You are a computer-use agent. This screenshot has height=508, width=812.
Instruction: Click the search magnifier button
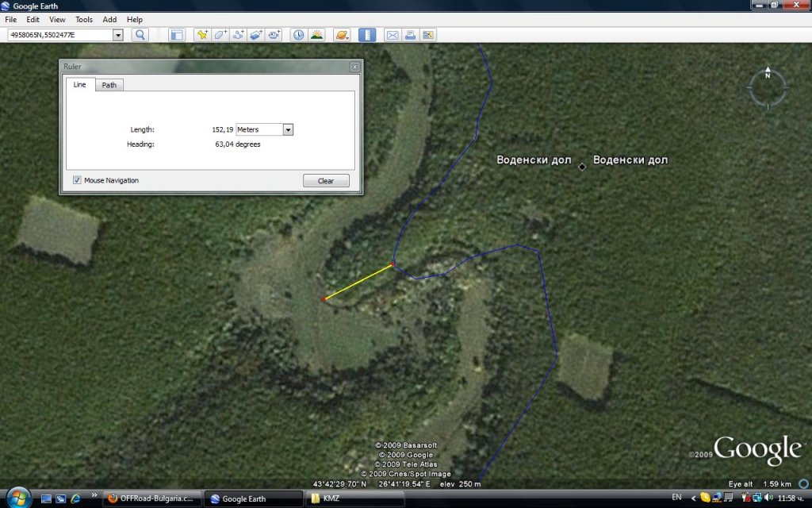point(140,35)
